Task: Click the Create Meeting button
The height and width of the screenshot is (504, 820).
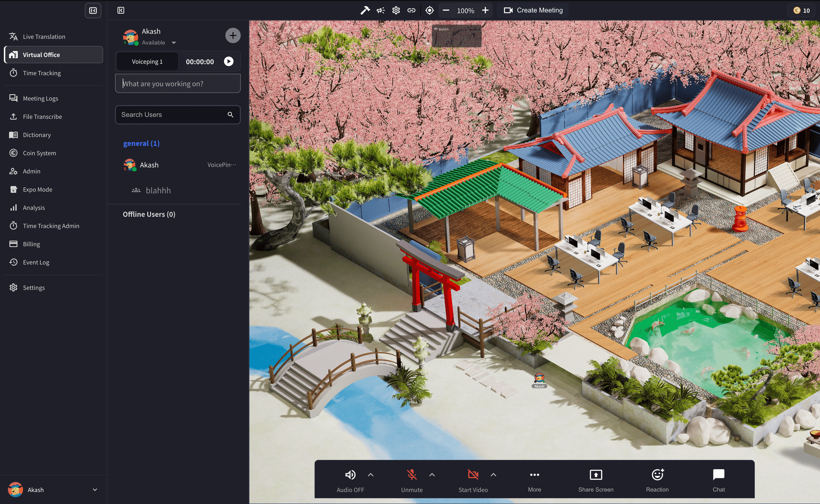Action: click(533, 10)
